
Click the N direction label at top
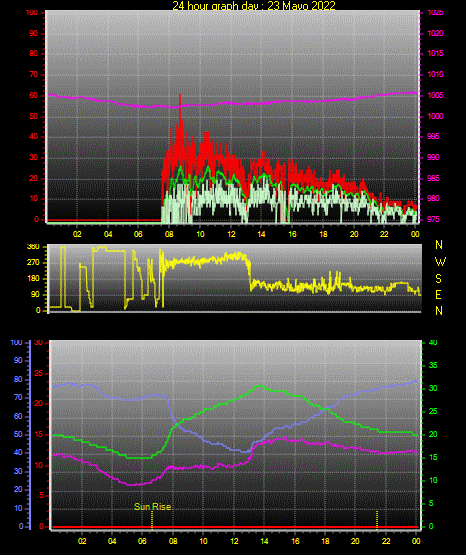pos(439,245)
